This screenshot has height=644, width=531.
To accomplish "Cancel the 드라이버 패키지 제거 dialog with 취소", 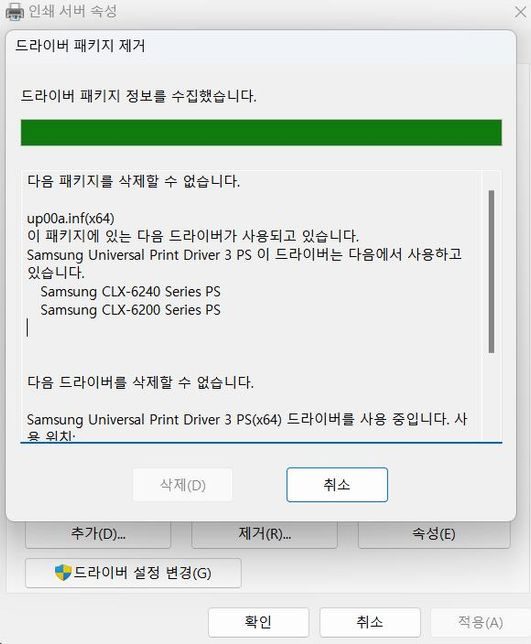I will [x=337, y=485].
